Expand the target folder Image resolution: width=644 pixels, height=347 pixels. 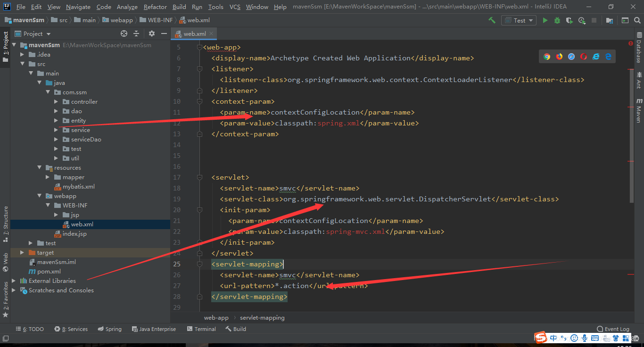coord(22,252)
